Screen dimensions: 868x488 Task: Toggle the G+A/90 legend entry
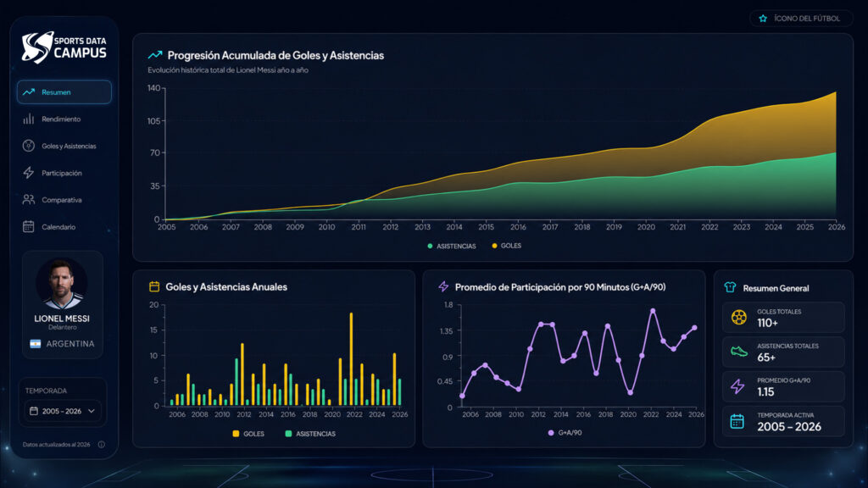click(565, 433)
